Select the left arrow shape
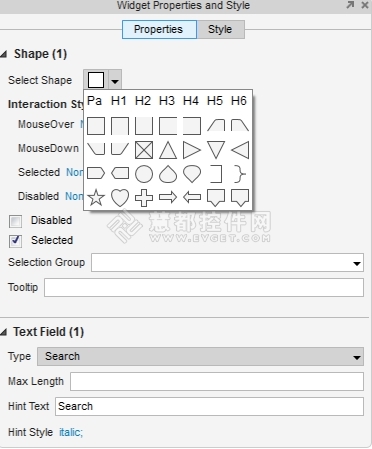Viewport: 372px width, 449px height. [192, 198]
